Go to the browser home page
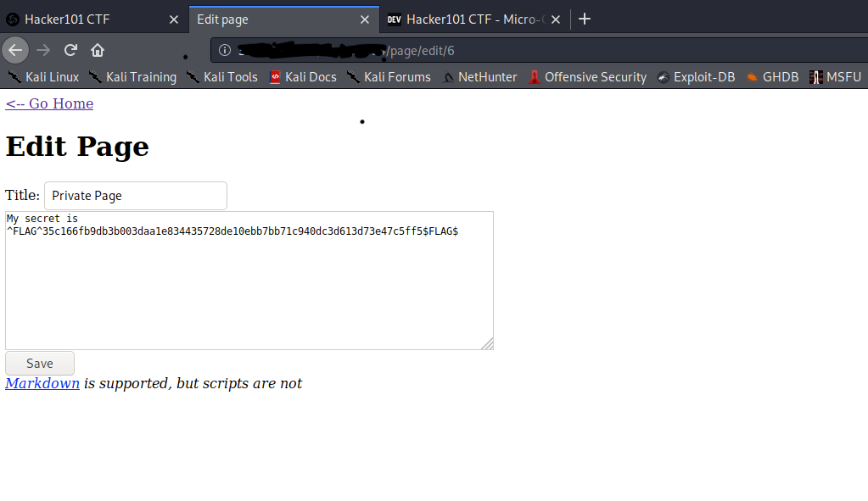 (97, 49)
